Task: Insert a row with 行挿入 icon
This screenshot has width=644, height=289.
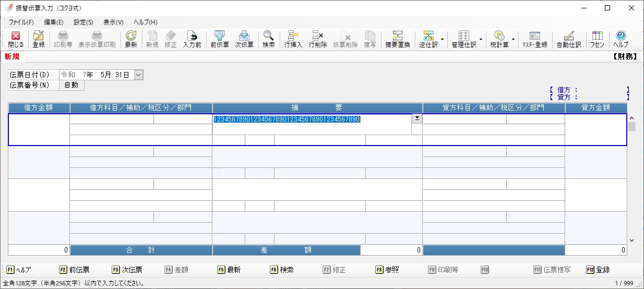Action: tap(293, 40)
